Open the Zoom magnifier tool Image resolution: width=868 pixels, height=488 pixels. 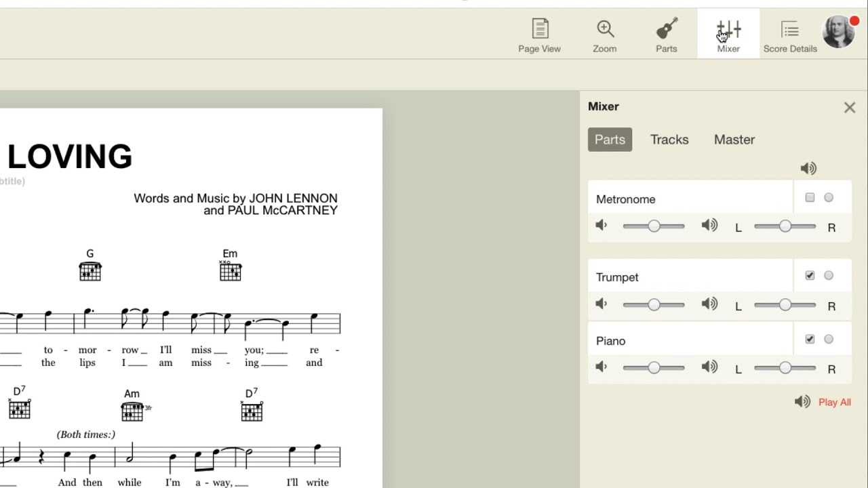tap(605, 35)
